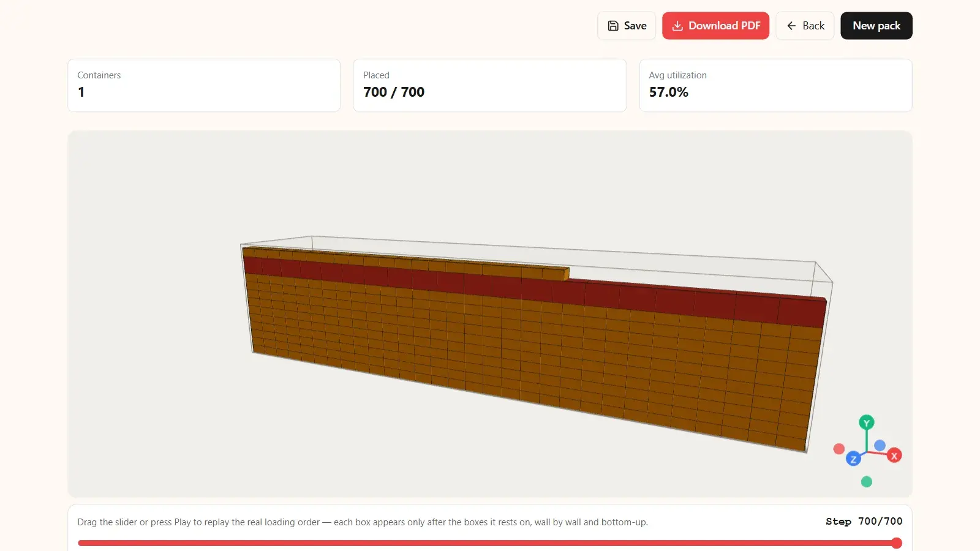Click the Save button
980x551 pixels.
tap(627, 26)
